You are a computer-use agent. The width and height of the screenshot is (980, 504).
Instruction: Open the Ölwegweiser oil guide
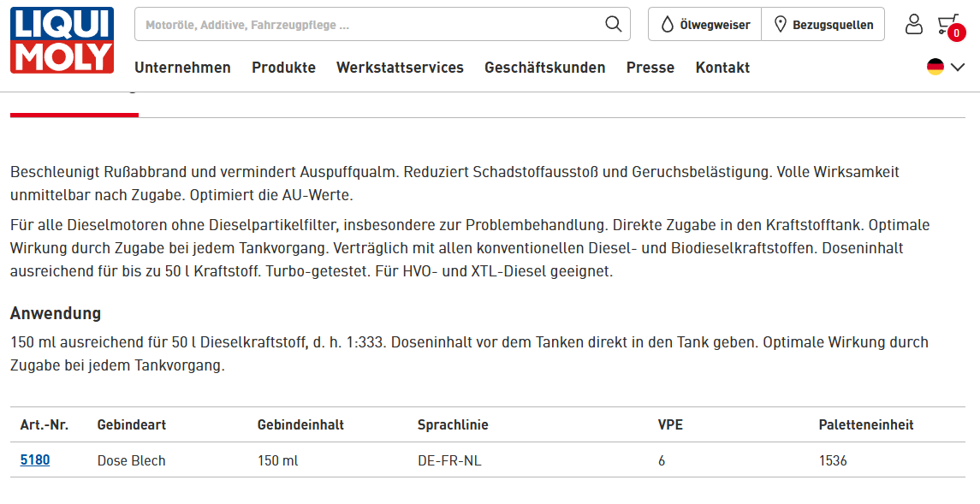pos(704,25)
